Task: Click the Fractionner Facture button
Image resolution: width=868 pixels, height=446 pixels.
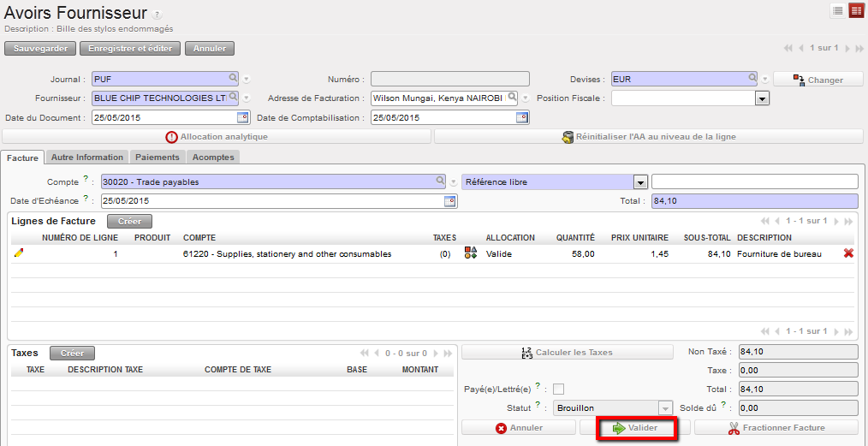Action: [776, 428]
